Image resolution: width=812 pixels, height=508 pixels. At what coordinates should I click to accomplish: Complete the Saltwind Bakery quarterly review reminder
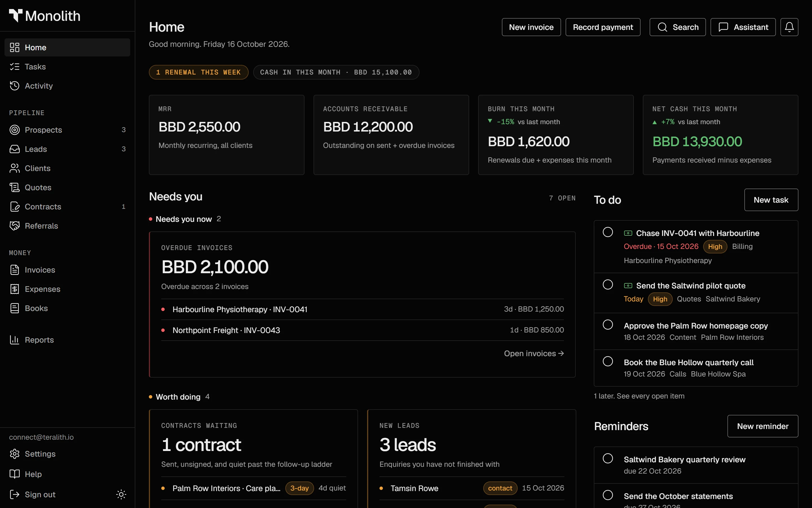608,458
